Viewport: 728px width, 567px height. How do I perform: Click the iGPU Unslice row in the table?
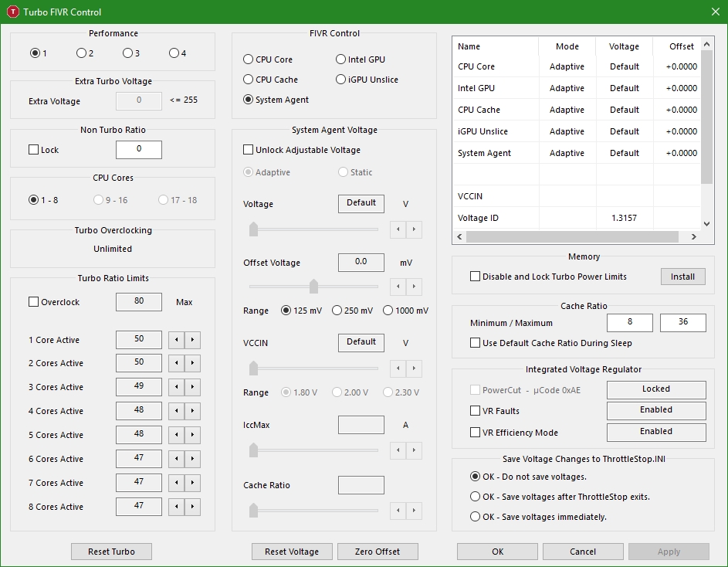[x=576, y=131]
